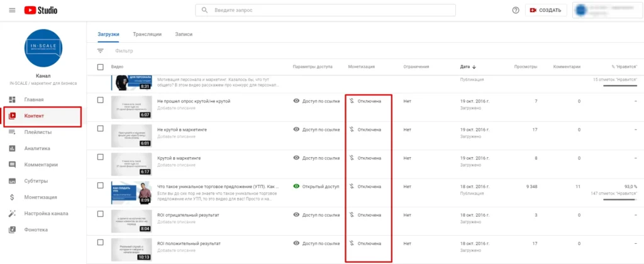The height and width of the screenshot is (264, 644).
Task: Open the Главная dashboard icon in sidebar
Action: [x=12, y=99]
